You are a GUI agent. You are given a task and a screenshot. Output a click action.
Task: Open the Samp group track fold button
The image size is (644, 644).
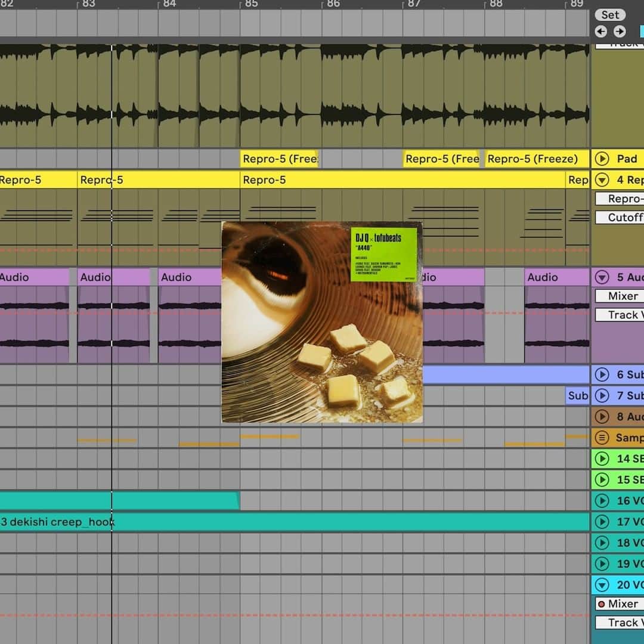pos(602,438)
